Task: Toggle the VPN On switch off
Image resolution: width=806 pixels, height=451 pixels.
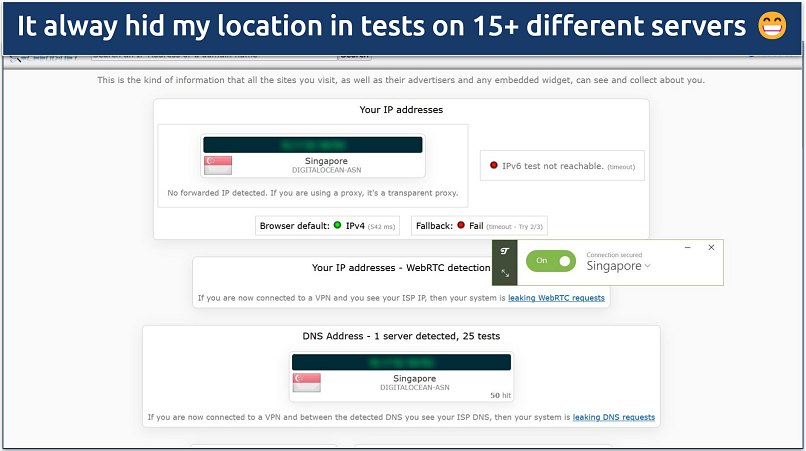Action: click(x=551, y=261)
